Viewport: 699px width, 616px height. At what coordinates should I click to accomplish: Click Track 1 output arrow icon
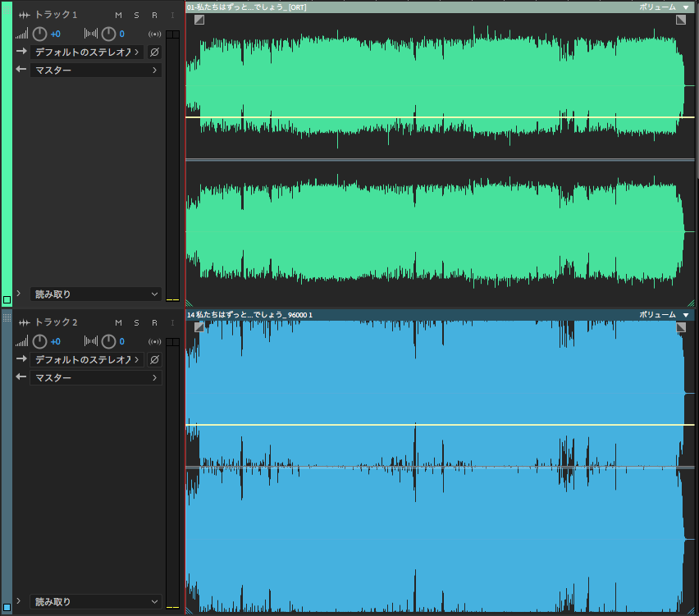tap(21, 69)
